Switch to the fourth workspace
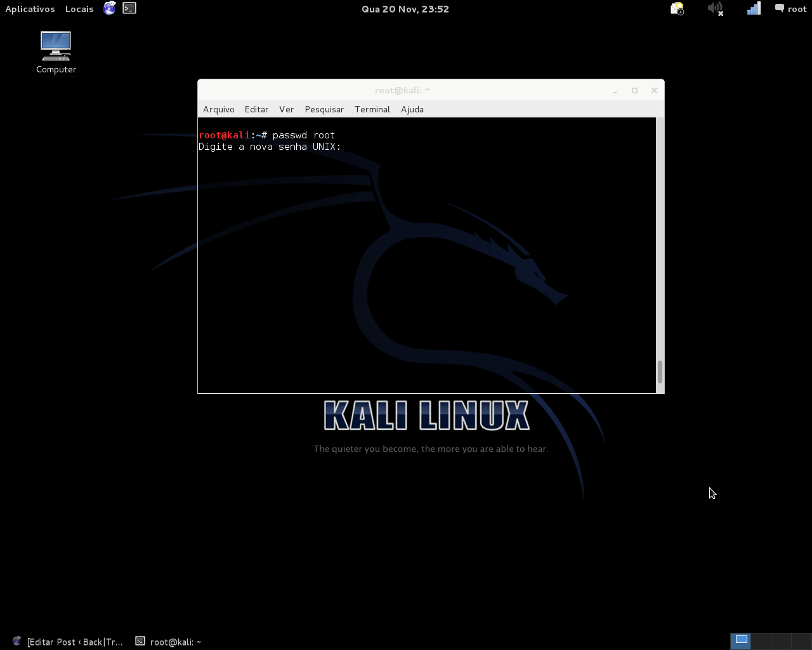Viewport: 812px width, 650px height. (801, 641)
